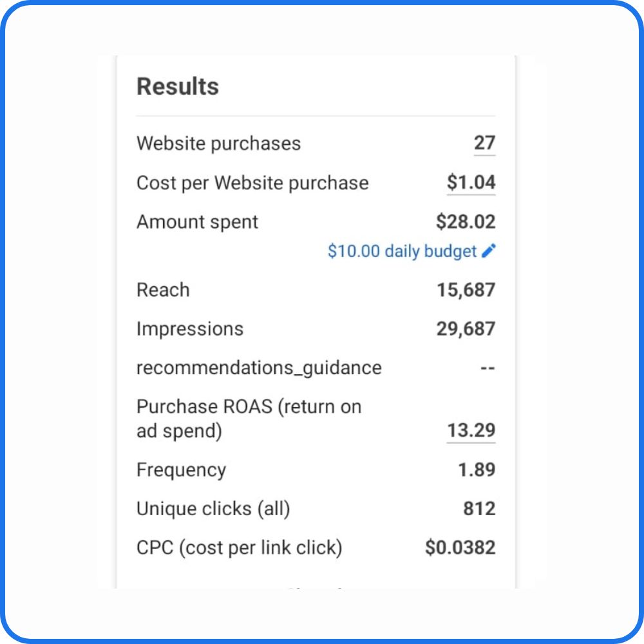Click the 29,687 impressions value
The image size is (644, 644).
pos(466,329)
